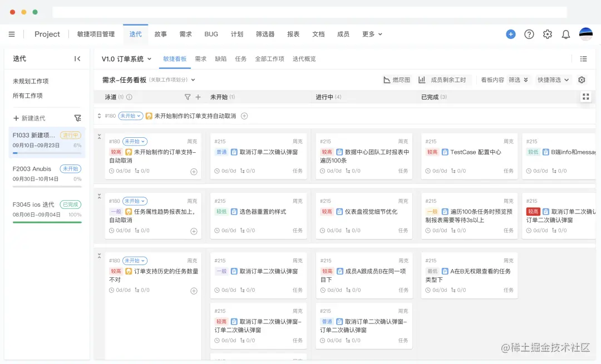Open the 快捷筛选 dropdown
Screen dimensions: 601x364
tap(553, 79)
